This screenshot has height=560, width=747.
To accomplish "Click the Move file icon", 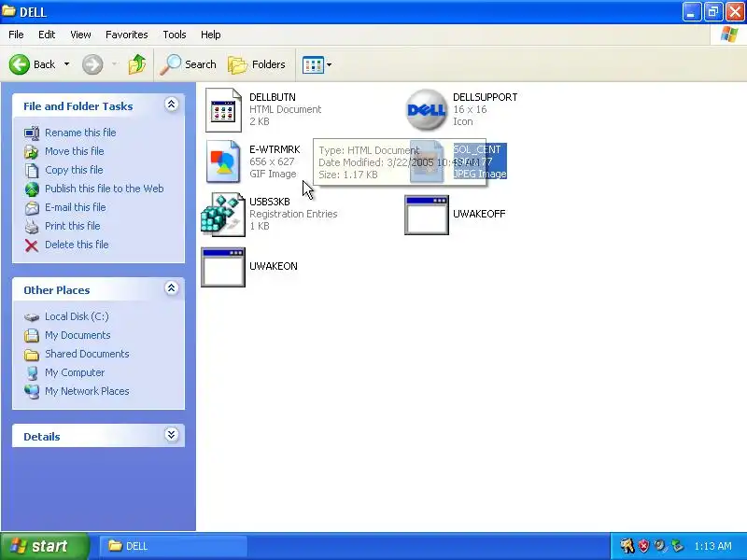I will (x=32, y=152).
